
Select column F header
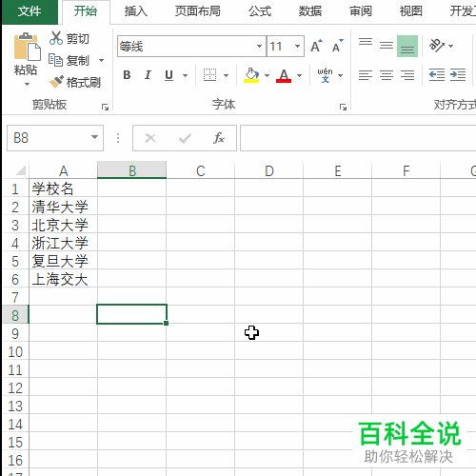pyautogui.click(x=407, y=170)
